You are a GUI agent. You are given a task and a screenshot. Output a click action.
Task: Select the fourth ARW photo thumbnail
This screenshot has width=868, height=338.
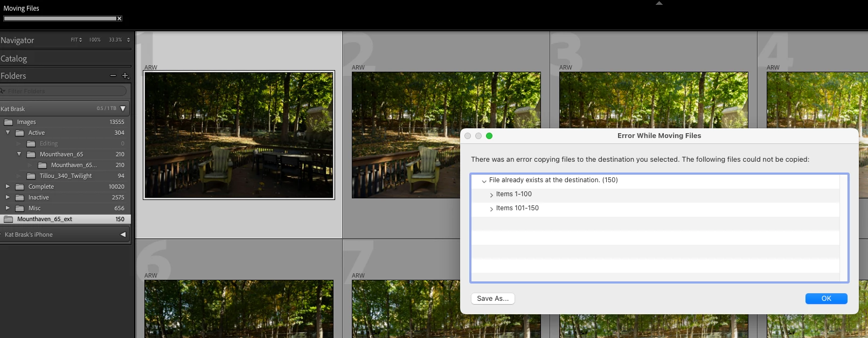click(817, 100)
